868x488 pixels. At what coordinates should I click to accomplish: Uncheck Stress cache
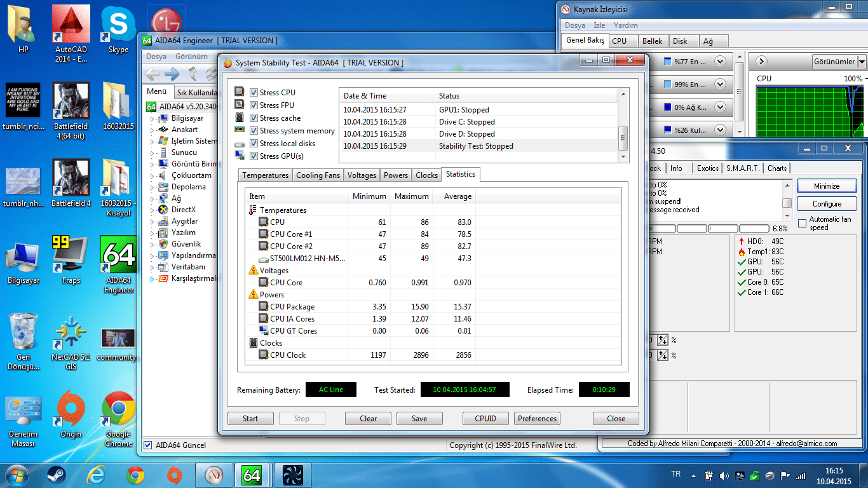click(254, 118)
